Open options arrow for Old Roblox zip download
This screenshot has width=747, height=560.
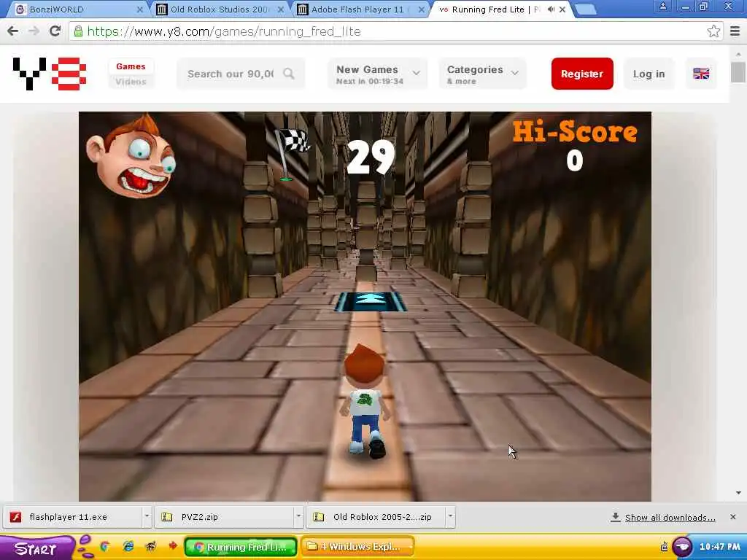pyautogui.click(x=450, y=516)
